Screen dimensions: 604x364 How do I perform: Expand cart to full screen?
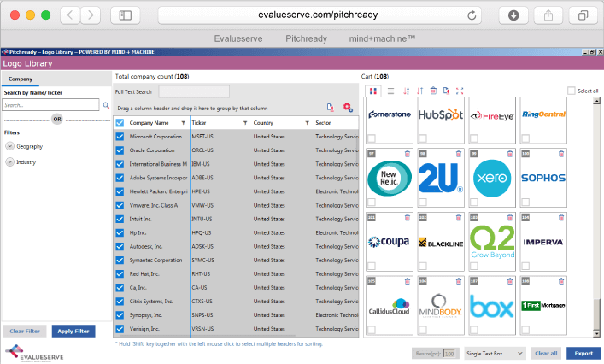click(x=460, y=91)
